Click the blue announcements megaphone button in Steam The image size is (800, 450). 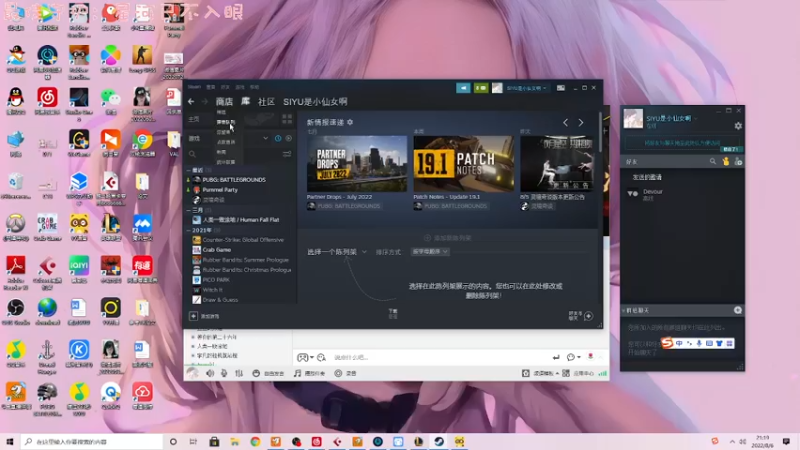coord(463,88)
